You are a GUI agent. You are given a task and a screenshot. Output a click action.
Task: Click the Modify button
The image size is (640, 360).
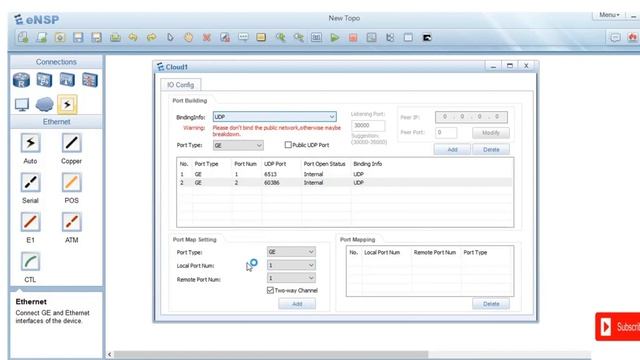491,133
